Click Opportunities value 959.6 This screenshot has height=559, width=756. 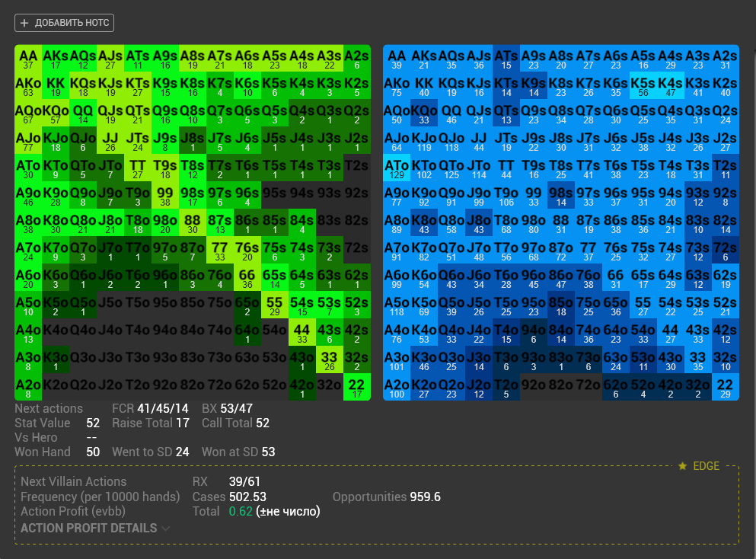[x=426, y=497]
